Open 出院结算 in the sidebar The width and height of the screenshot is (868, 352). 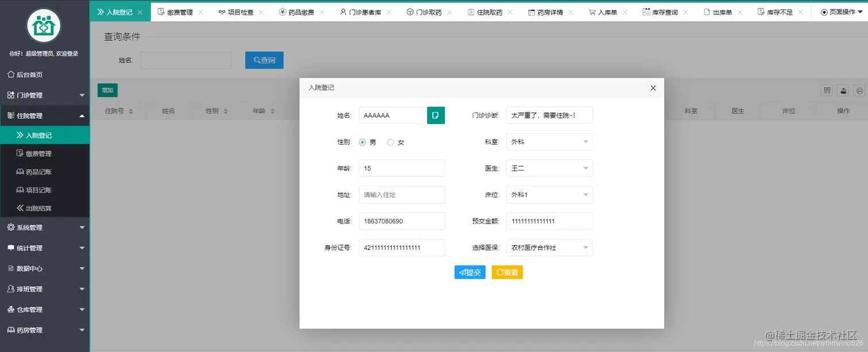[45, 208]
